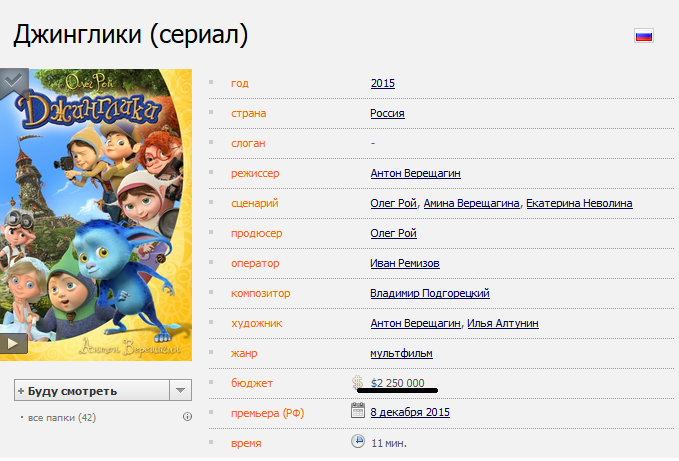This screenshot has height=461, width=679.
Task: Open the folders info icon
Action: 187,417
